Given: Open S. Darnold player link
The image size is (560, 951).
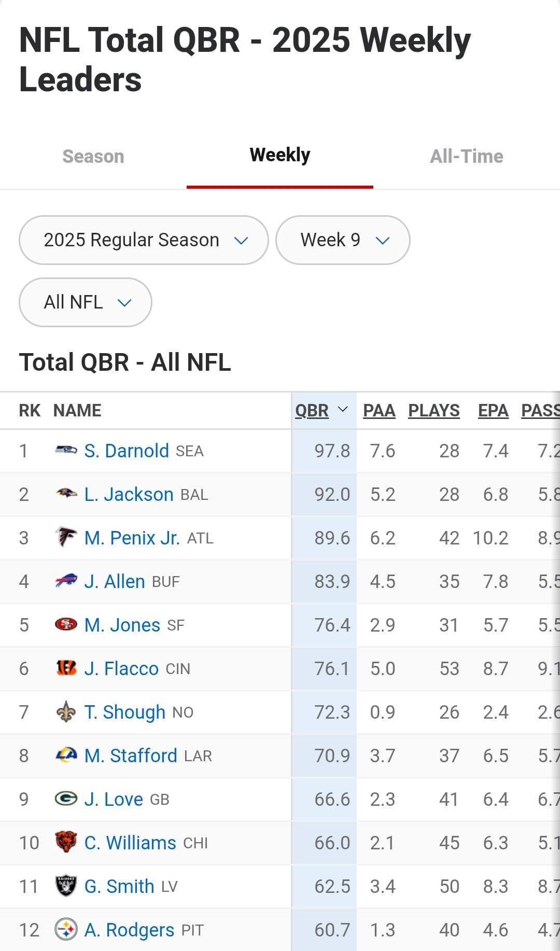Looking at the screenshot, I should [127, 451].
